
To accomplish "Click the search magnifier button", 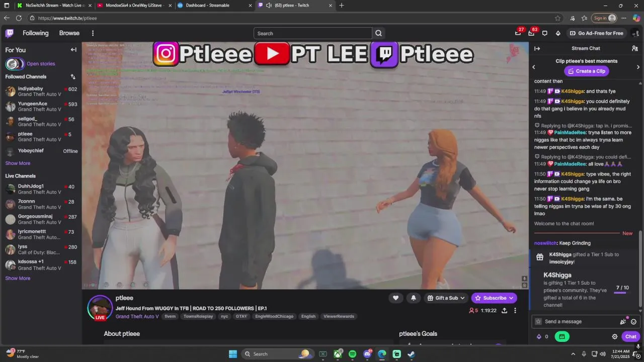I will coord(379,33).
